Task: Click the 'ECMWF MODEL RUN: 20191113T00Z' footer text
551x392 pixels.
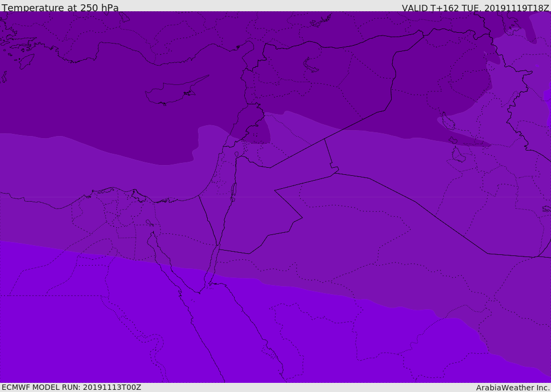Action: point(72,387)
